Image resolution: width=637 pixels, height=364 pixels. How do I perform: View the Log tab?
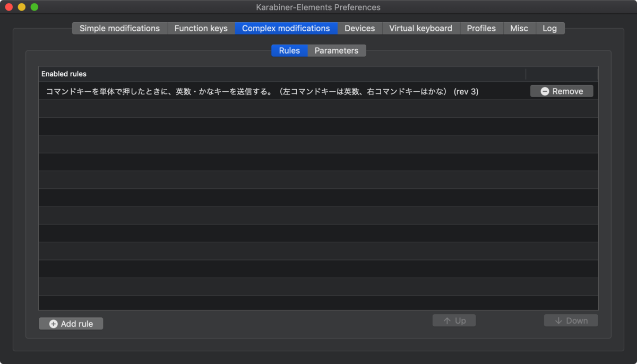(x=550, y=28)
